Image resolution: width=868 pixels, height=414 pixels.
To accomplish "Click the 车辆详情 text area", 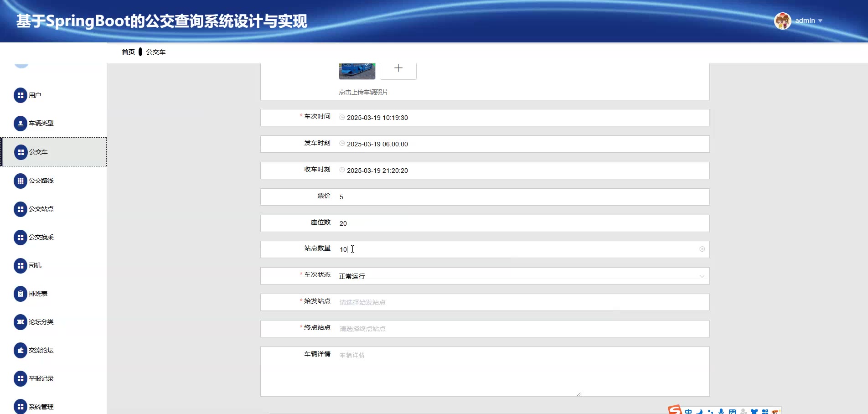I will [485, 372].
